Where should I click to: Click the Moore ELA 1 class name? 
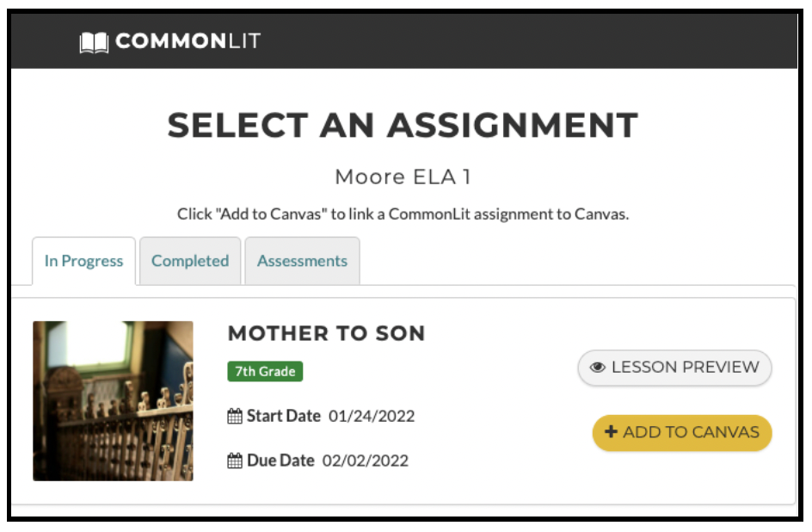tap(403, 177)
